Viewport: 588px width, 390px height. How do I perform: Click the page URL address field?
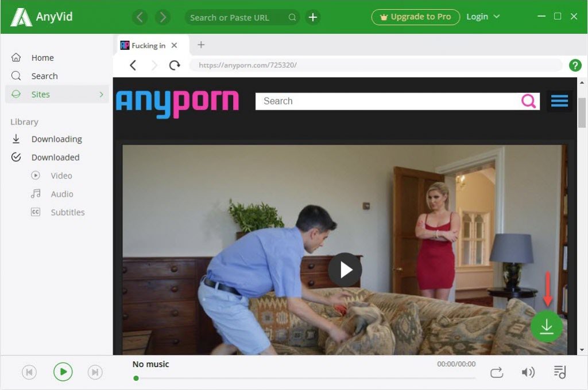pos(375,65)
